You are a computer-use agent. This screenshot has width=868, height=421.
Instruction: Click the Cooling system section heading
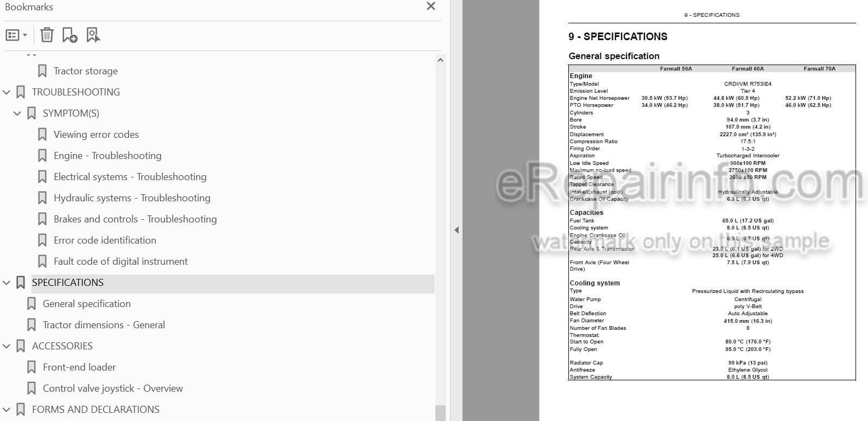coord(594,283)
